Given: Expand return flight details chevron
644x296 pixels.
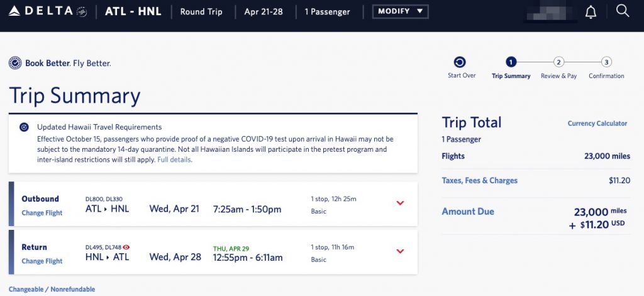Looking at the screenshot, I should (401, 251).
